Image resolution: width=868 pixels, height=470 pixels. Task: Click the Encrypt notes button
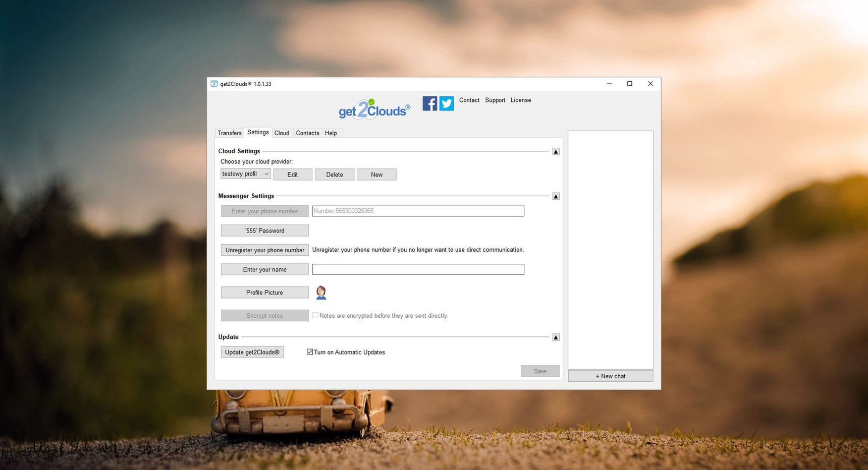265,316
